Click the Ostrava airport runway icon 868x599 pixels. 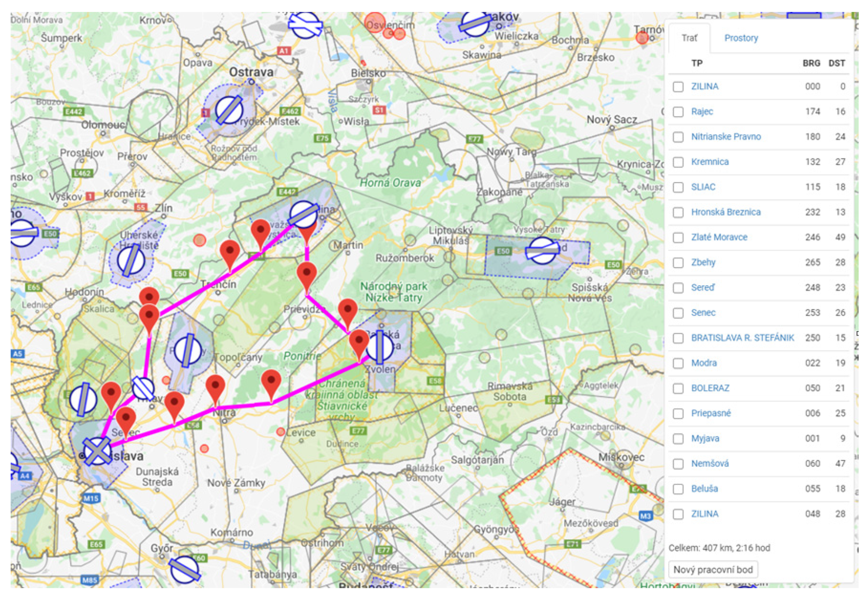[x=229, y=110]
